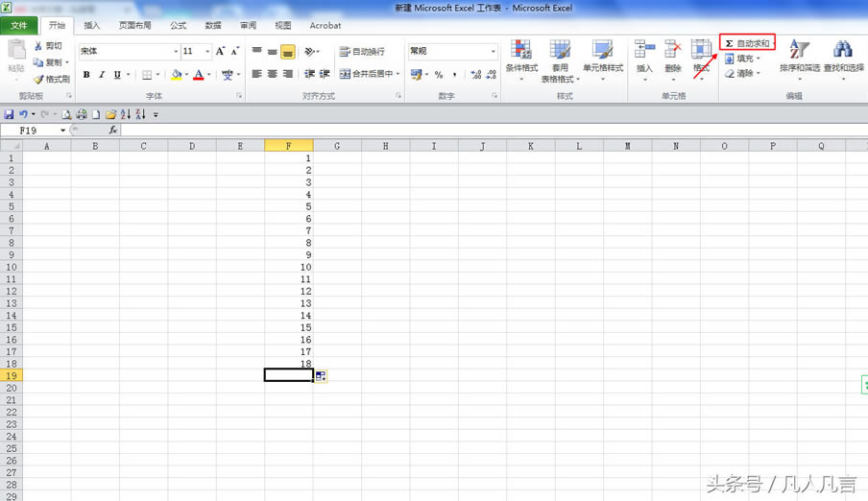Viewport: 868px width, 501px height.
Task: Click the fill color bucket swatch
Action: 177,74
